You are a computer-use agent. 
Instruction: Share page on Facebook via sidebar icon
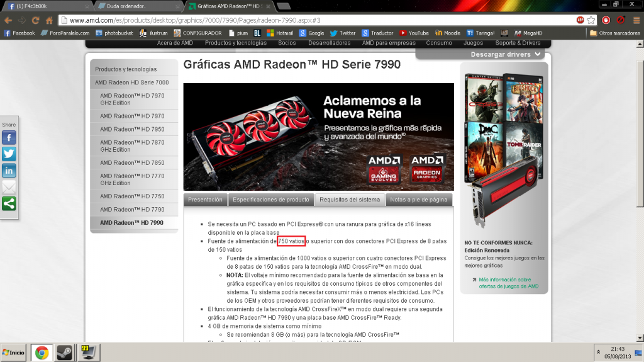pos(9,138)
